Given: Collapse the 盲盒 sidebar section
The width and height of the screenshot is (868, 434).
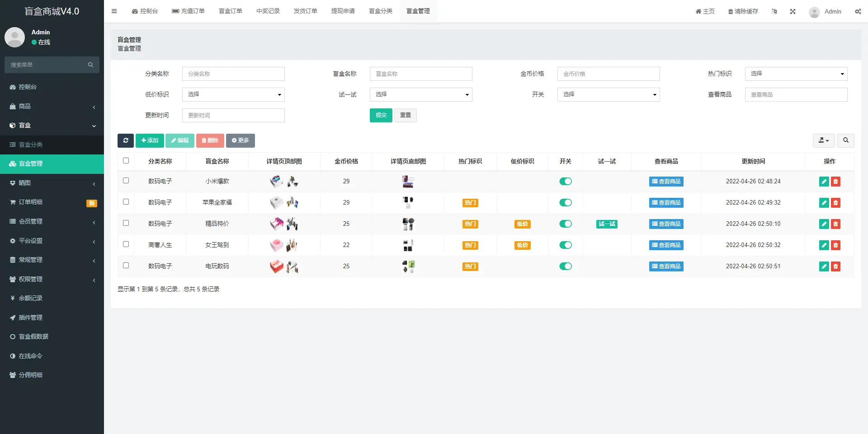Looking at the screenshot, I should (x=52, y=125).
